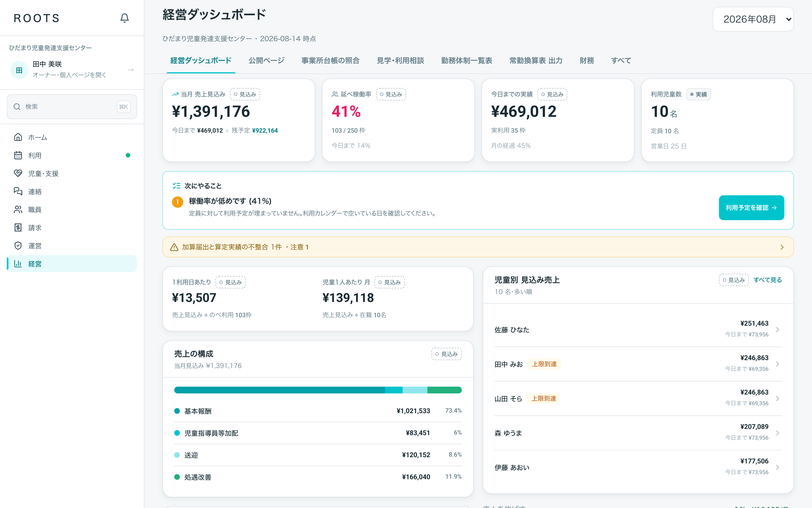Viewport: 812px width, 508px height.
Task: Click the ROOTS logo
Action: click(37, 18)
